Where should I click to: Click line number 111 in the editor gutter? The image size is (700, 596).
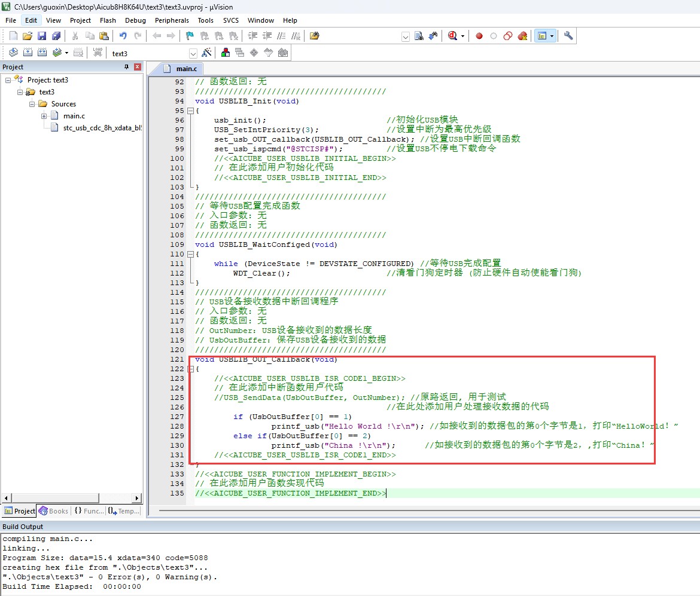click(176, 264)
